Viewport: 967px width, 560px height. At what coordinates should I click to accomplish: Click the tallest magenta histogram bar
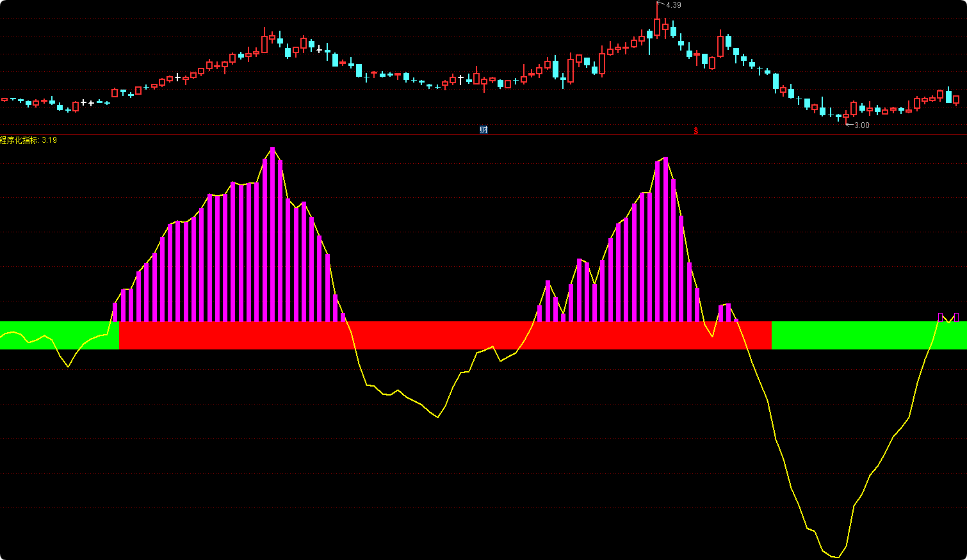[273, 234]
